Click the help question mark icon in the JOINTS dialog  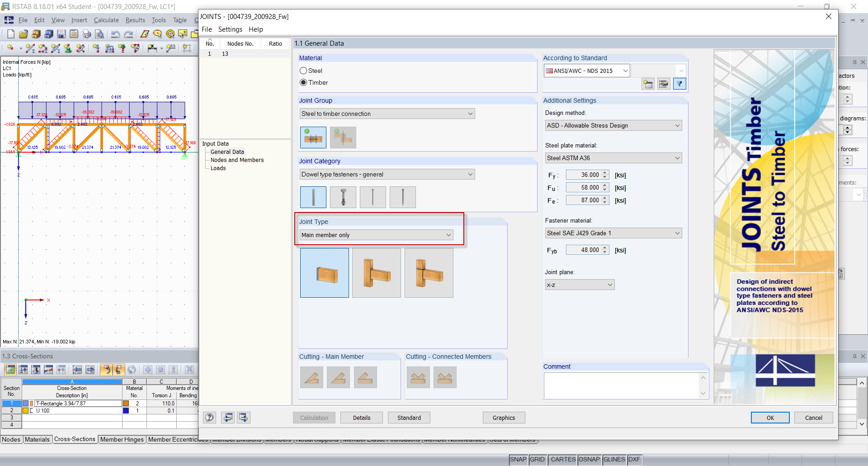tap(209, 417)
